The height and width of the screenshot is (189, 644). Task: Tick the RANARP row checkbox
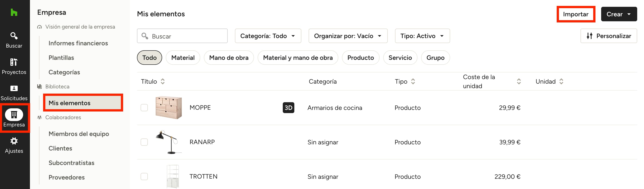tap(144, 142)
